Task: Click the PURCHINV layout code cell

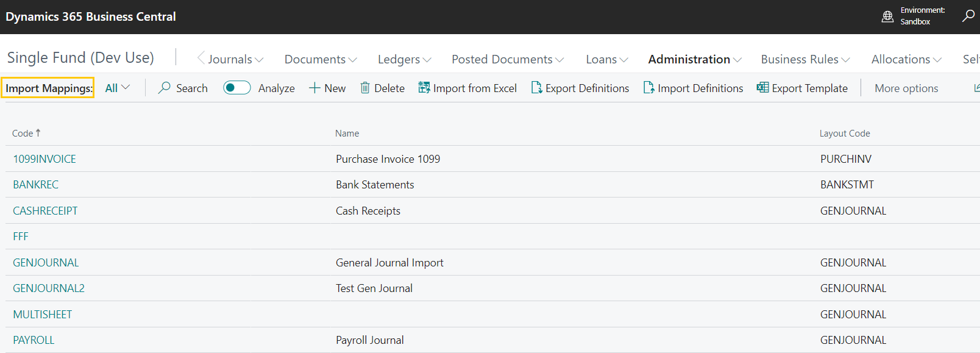Action: (846, 159)
